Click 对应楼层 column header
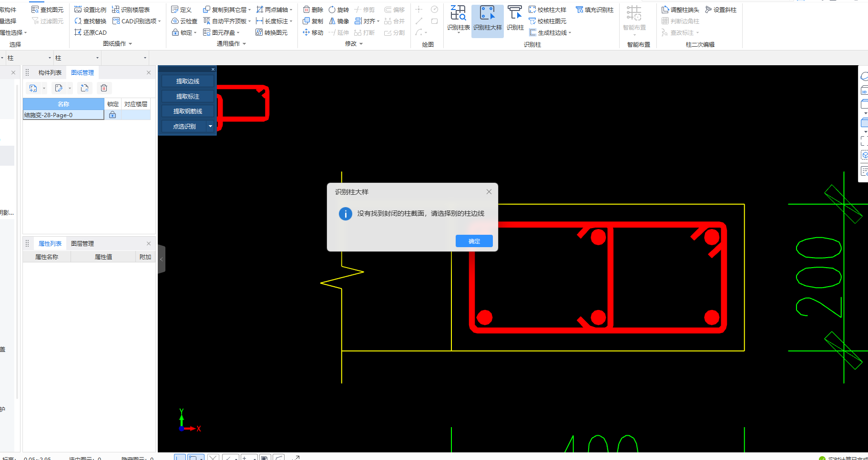 point(136,104)
